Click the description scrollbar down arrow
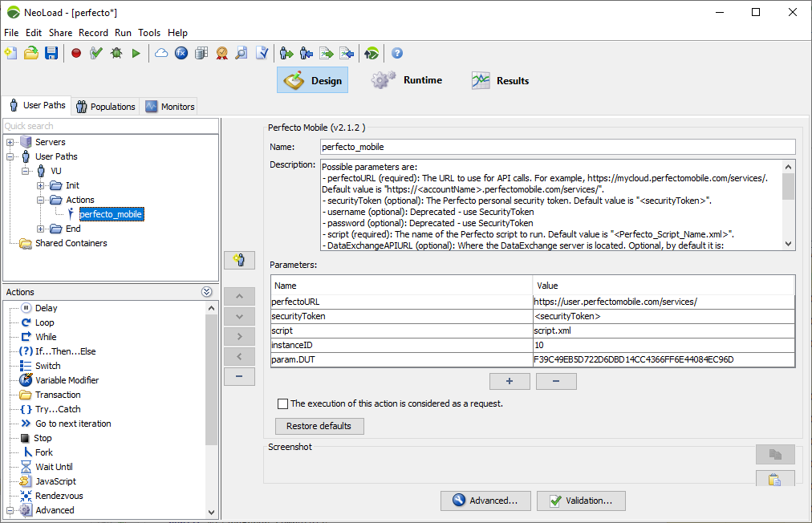Screen dimensions: 812x523 point(788,244)
